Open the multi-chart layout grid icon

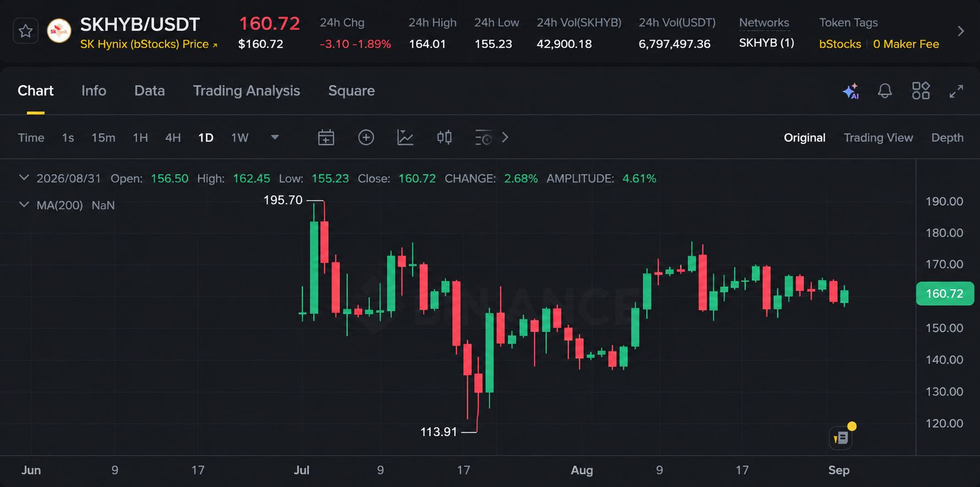coord(921,91)
